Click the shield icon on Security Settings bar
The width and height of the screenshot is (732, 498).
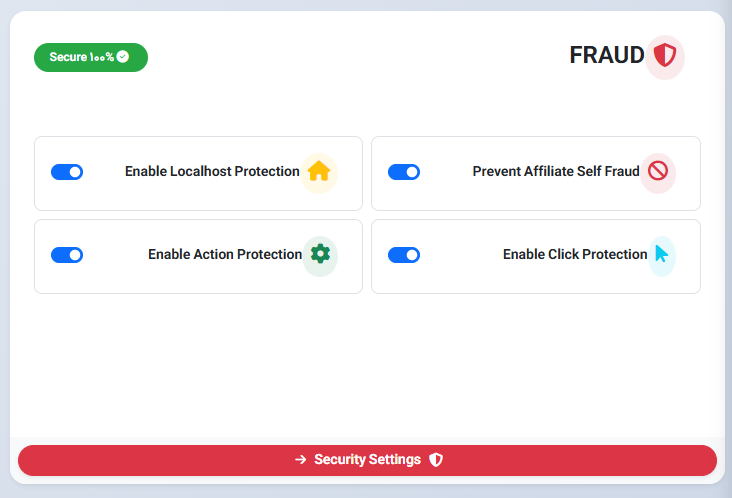(436, 460)
